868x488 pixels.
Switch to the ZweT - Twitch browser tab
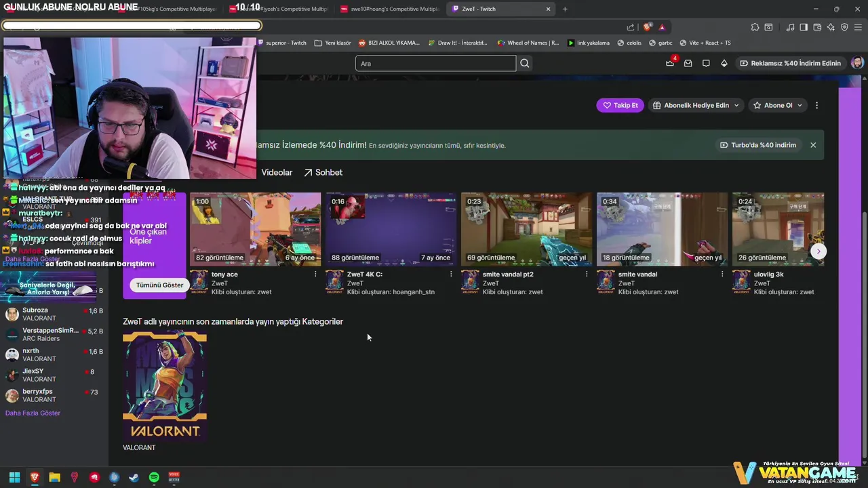click(x=499, y=9)
